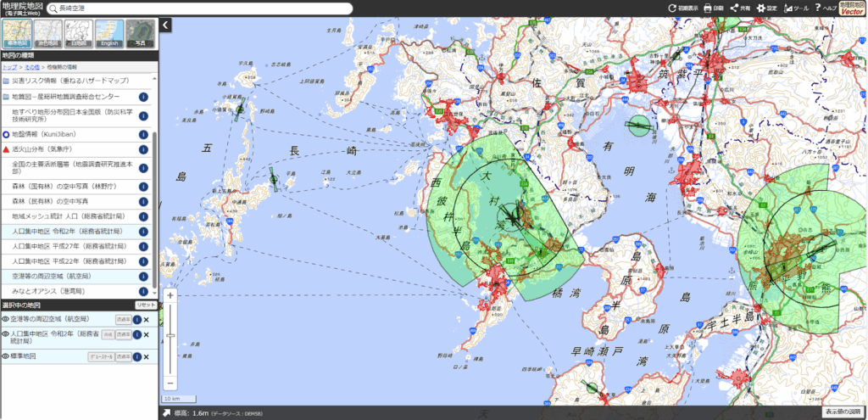The image size is (868, 420).
Task: Toggle 空港等の周辺空域 in layer list
Action: (x=75, y=277)
